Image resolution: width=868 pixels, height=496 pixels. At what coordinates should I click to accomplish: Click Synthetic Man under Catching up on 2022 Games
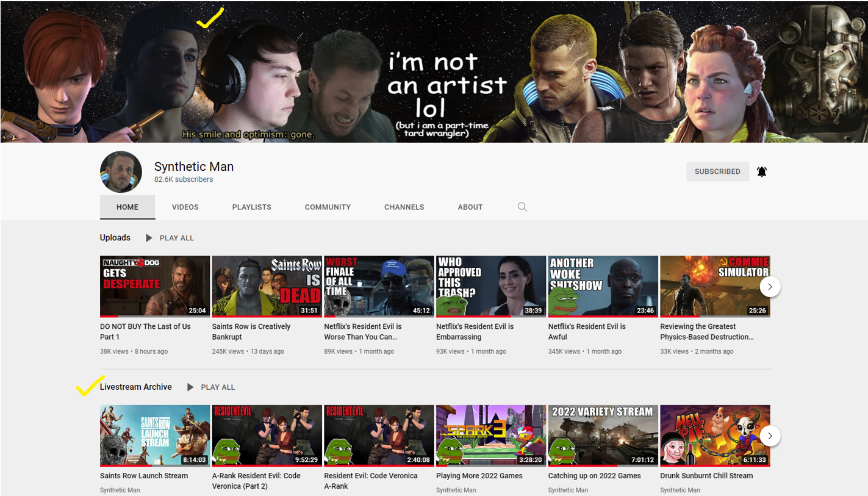[569, 490]
